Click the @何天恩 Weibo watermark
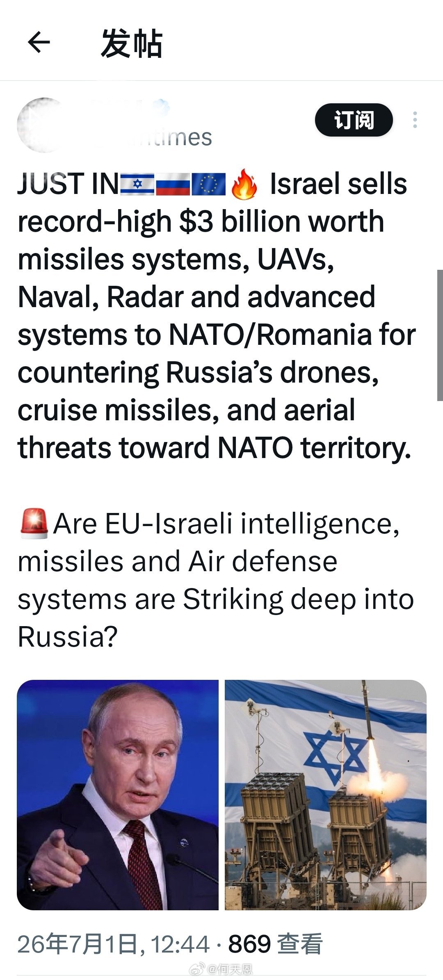This screenshot has width=443, height=980. [x=221, y=969]
